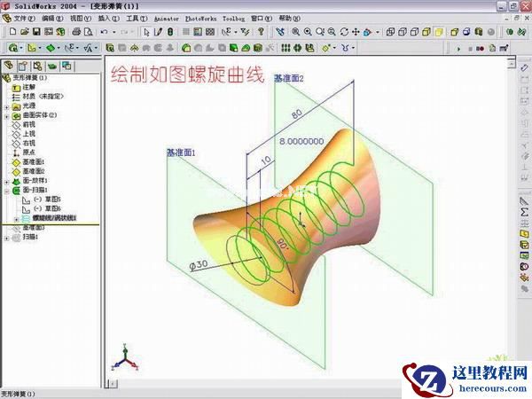Choose the Select arrow cursor tool
The height and width of the screenshot is (399, 532).
tap(146, 32)
